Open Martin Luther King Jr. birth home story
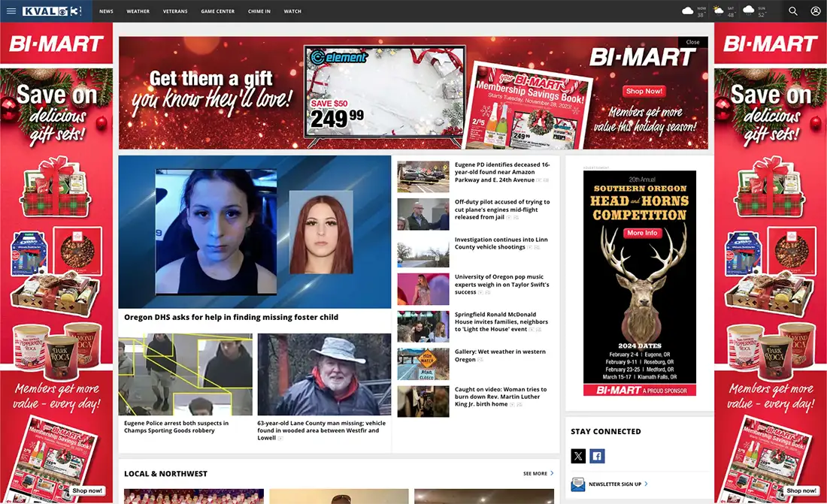Viewport: 827px width, 504px height. point(501,397)
